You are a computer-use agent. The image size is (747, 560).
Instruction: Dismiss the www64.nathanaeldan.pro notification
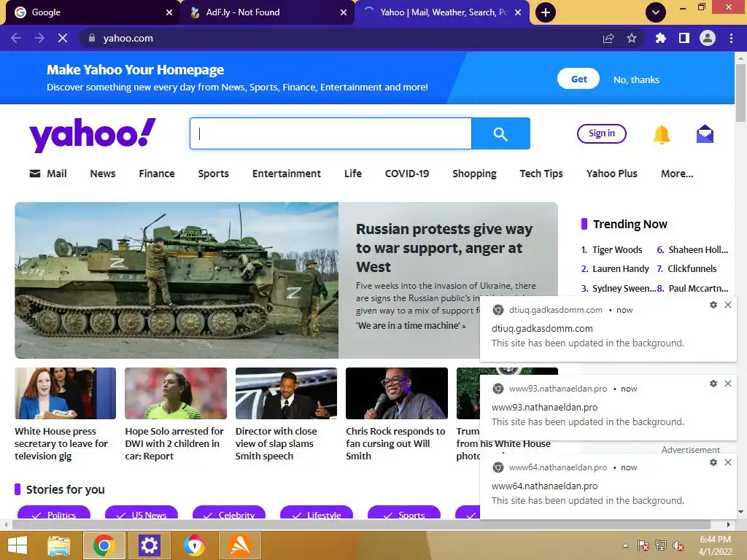tap(728, 462)
